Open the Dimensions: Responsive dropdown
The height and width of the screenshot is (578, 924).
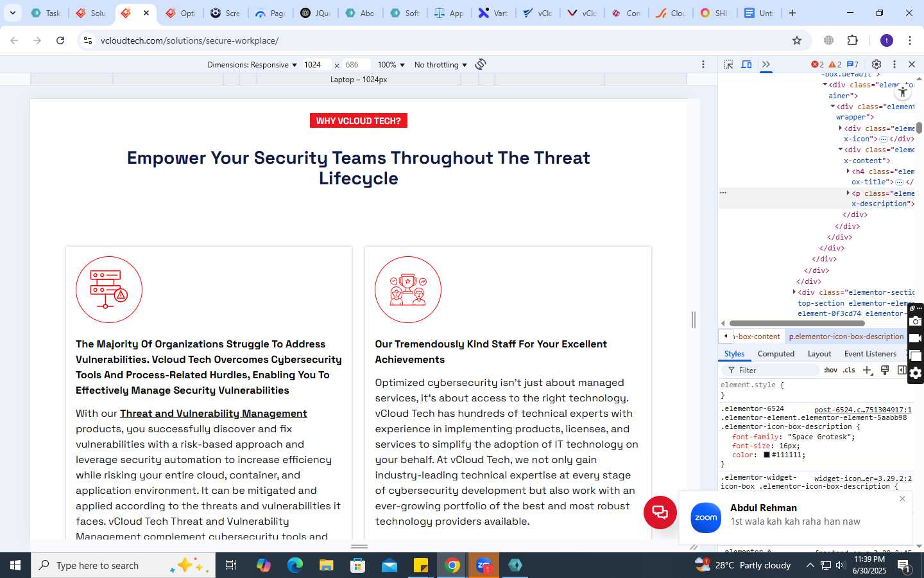[x=252, y=65]
